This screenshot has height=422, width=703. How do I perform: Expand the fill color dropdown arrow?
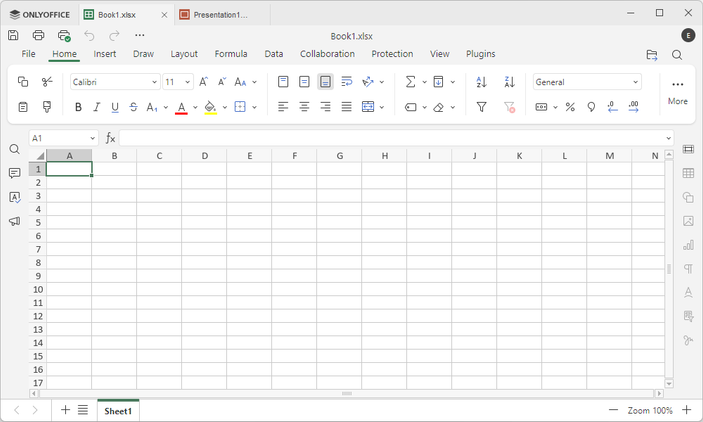coord(225,107)
